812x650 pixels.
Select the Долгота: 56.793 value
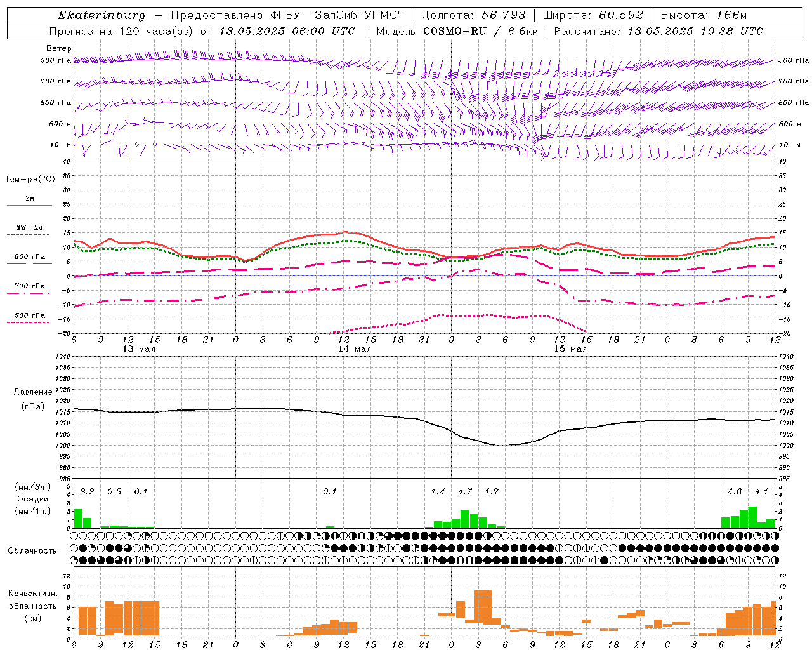[473, 15]
